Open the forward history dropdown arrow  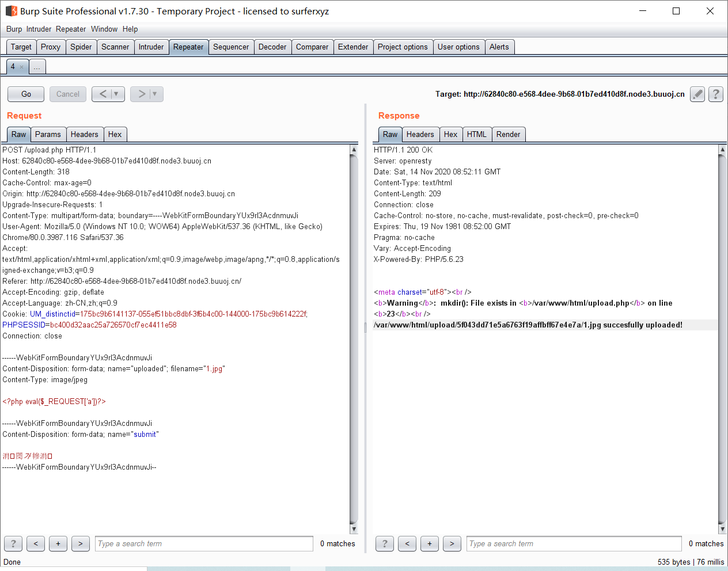click(155, 94)
